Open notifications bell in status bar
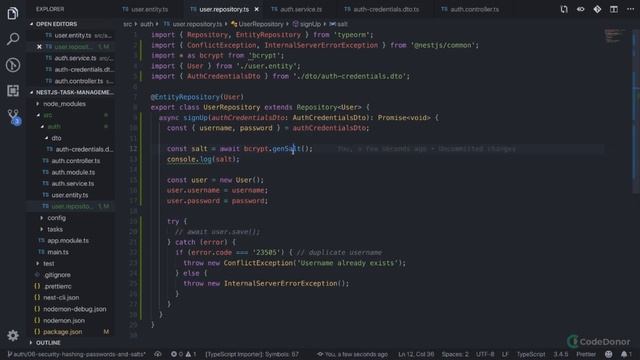Screen dimensions: 640x360 tap(626, 354)
